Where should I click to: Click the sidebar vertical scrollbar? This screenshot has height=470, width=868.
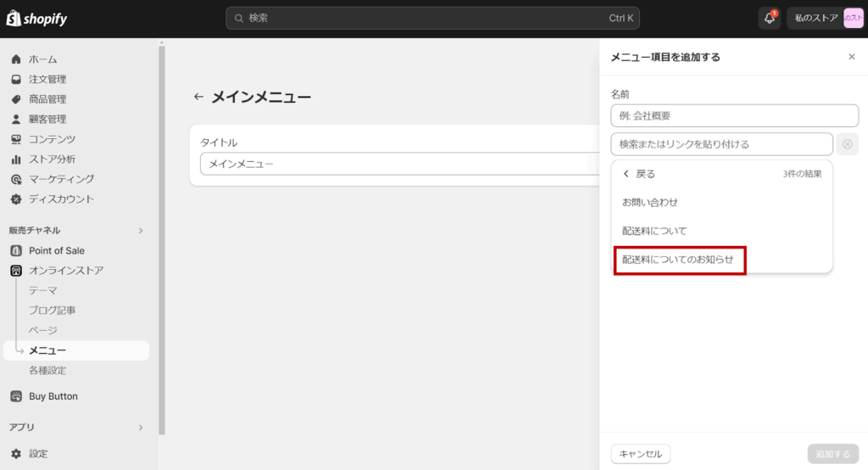(x=162, y=239)
